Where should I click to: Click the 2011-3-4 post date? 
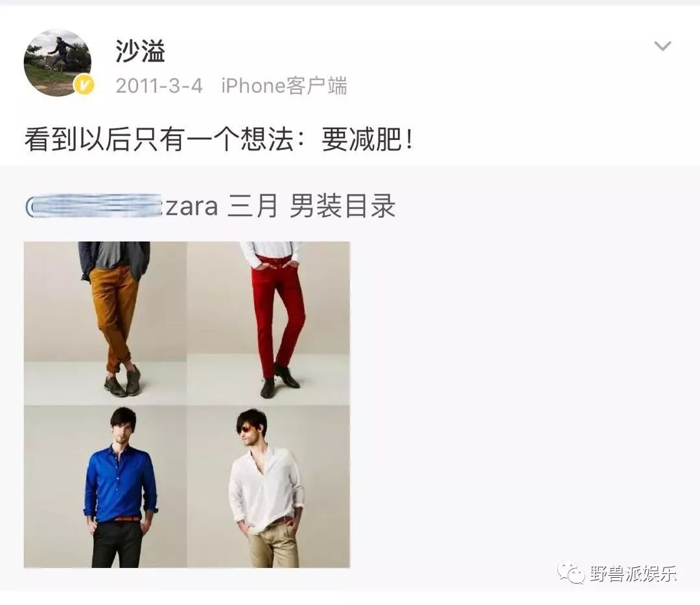pos(159,86)
